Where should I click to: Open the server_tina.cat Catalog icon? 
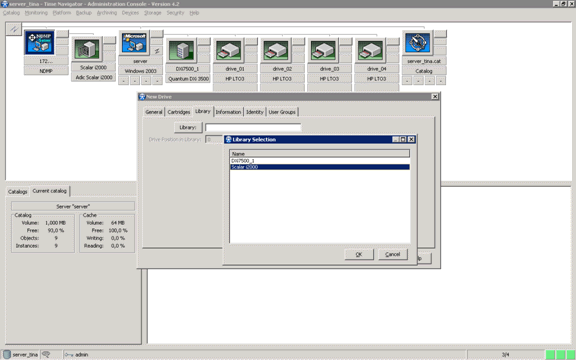click(x=417, y=43)
